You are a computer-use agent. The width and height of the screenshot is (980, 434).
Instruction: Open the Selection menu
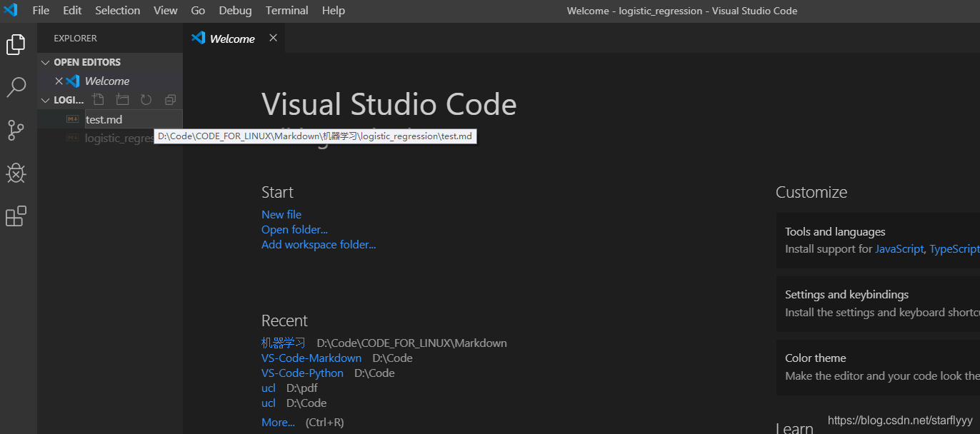point(118,10)
